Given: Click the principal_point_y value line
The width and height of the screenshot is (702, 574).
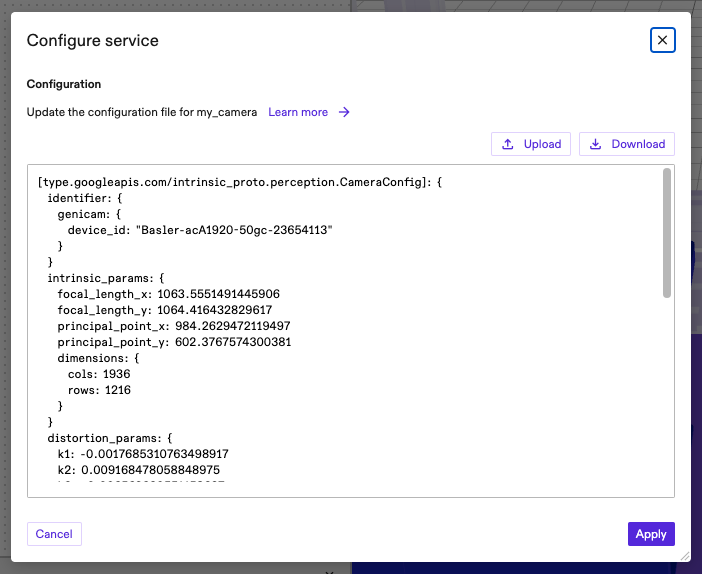Looking at the screenshot, I should point(174,342).
